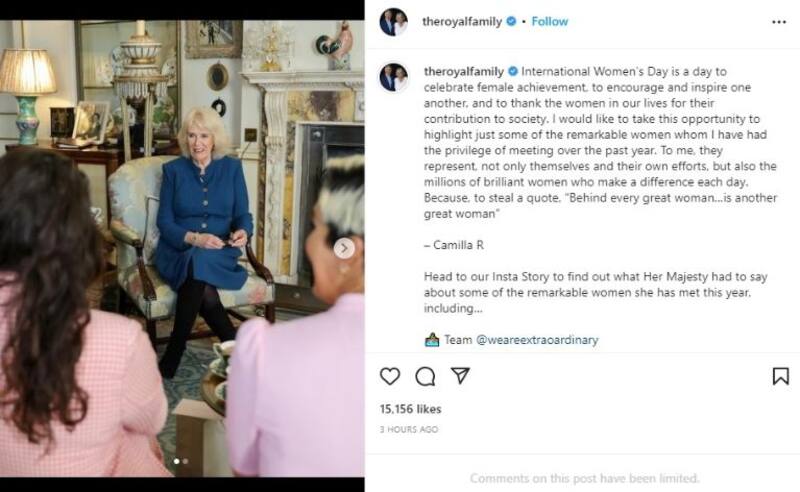Click the profile avatar in the post header
The height and width of the screenshot is (492, 800).
(x=394, y=21)
